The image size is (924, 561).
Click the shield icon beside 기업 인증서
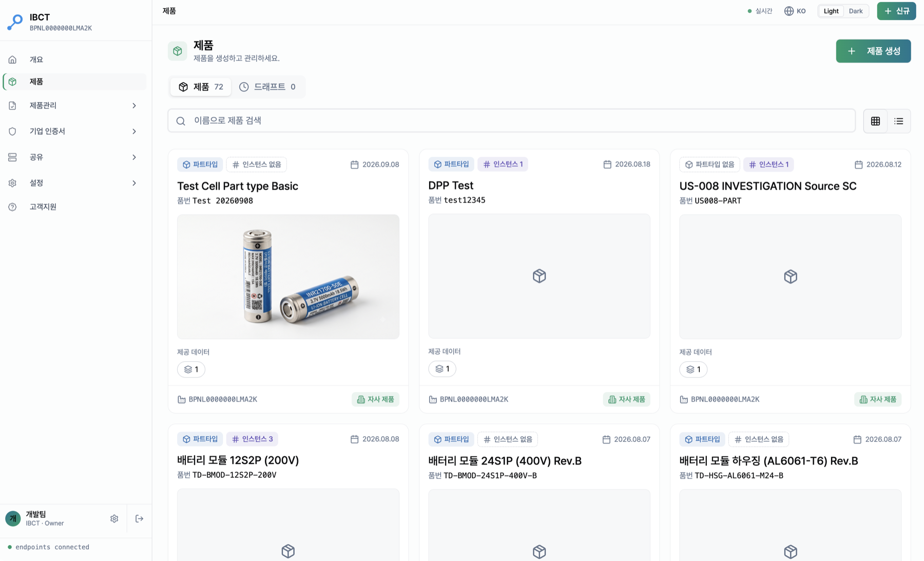point(12,132)
